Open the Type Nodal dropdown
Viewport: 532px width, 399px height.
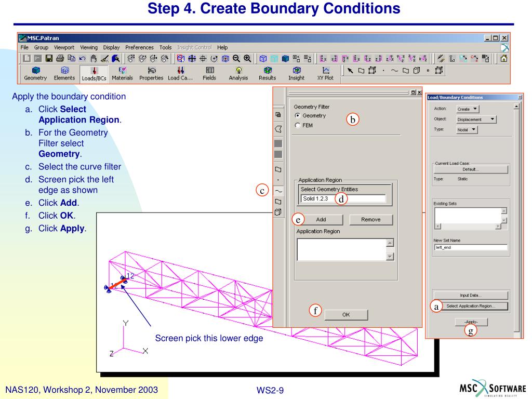(x=467, y=129)
